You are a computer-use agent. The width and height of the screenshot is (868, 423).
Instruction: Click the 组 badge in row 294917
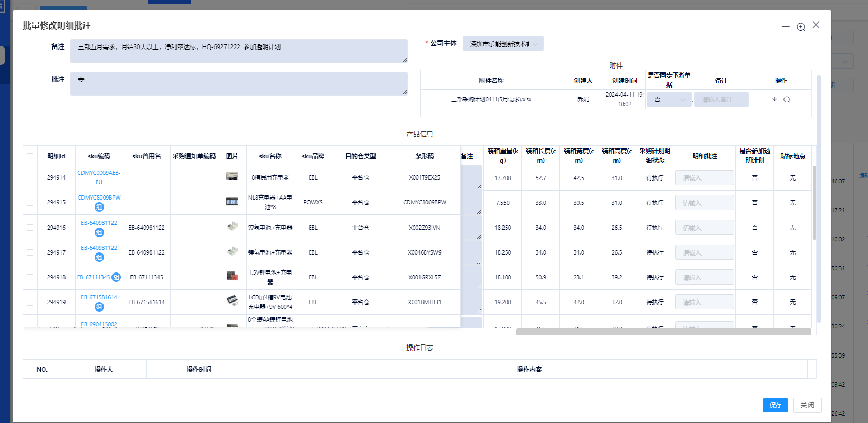(99, 257)
